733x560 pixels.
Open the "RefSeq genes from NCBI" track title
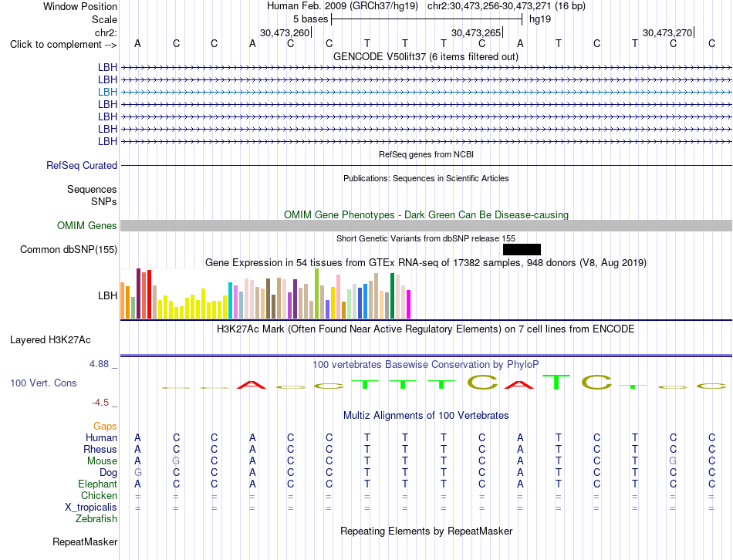pyautogui.click(x=426, y=154)
